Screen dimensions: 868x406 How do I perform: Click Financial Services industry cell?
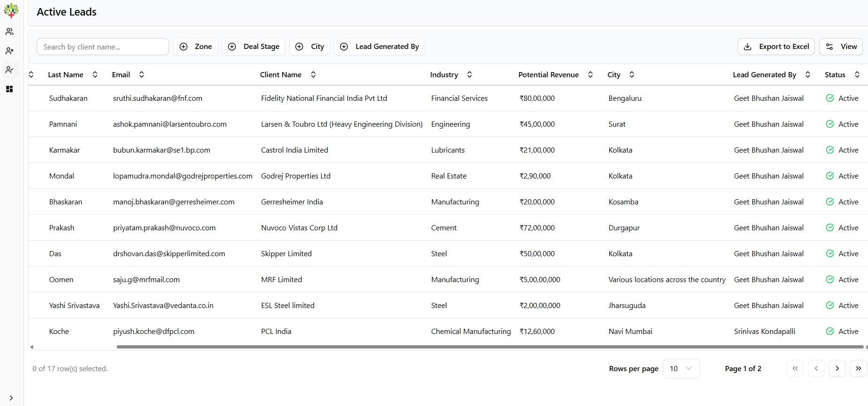tap(459, 98)
